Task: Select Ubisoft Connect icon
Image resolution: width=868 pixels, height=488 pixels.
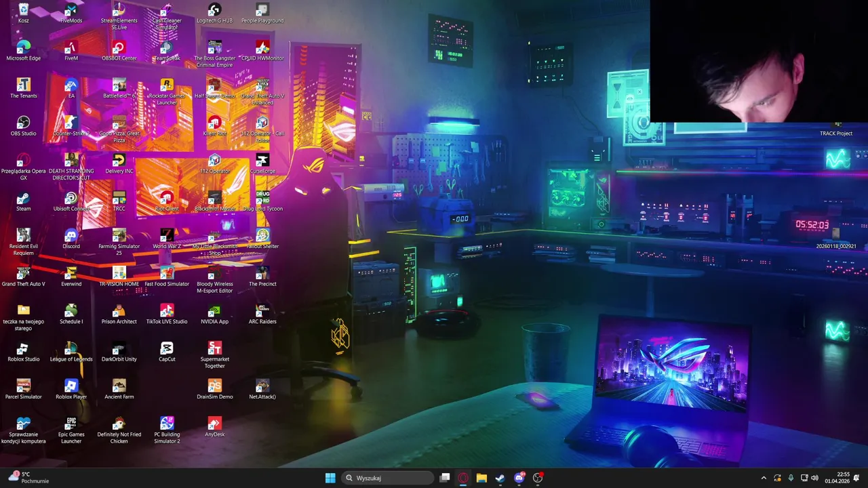Action: tap(71, 201)
